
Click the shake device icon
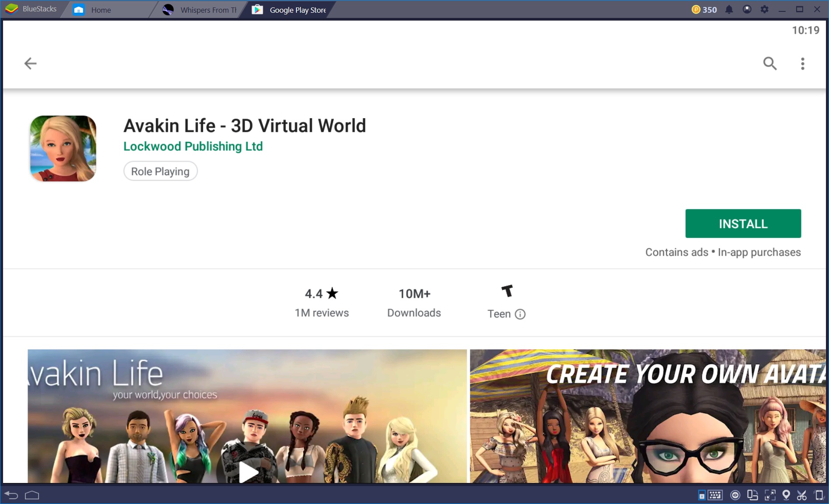(x=819, y=495)
